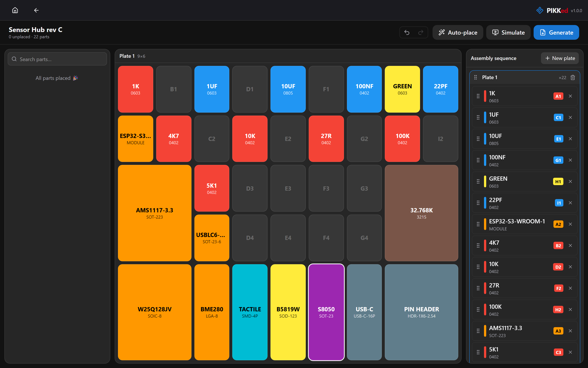
Task: Click the 32.768K 3215 crystal tile
Action: tap(422, 213)
